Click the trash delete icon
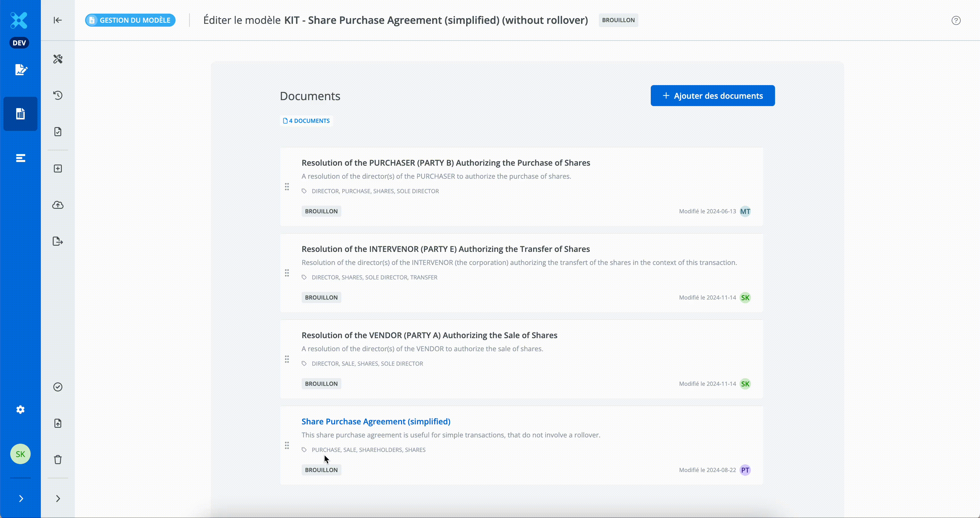 coord(58,459)
